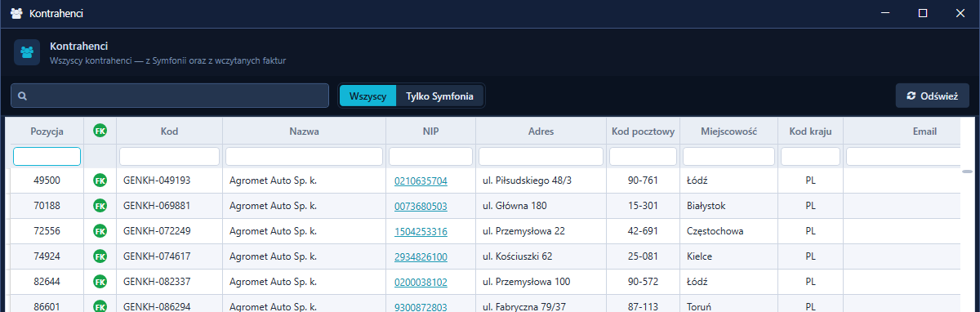The width and height of the screenshot is (980, 312).
Task: Click the Kontrahenci header panel icon
Action: click(x=27, y=52)
